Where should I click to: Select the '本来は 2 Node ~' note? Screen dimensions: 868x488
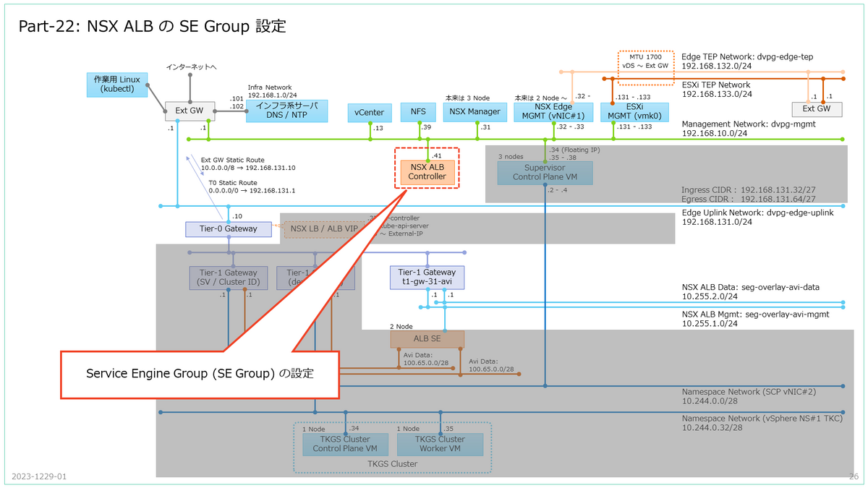(x=541, y=98)
